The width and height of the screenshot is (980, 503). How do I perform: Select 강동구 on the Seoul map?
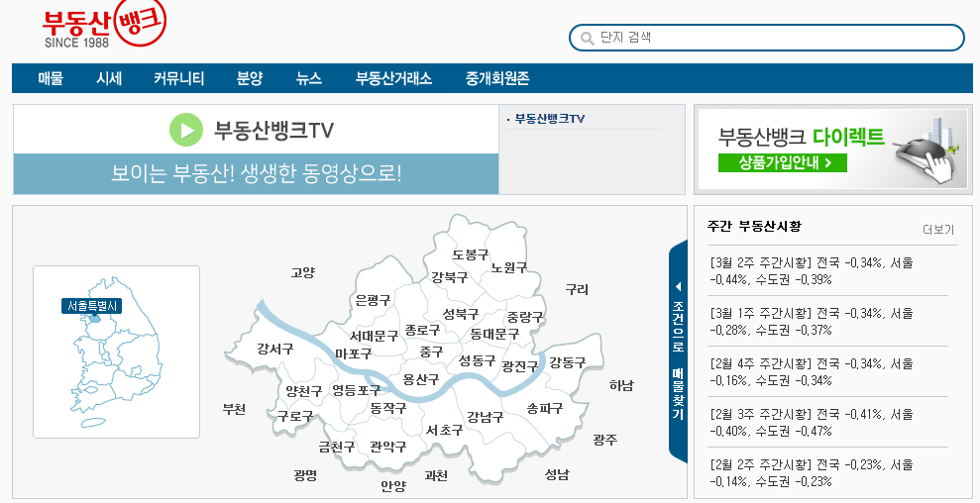[568, 362]
